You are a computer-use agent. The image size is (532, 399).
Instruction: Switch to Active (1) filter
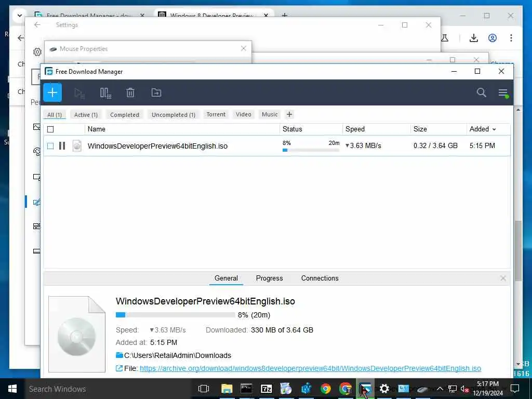86,115
